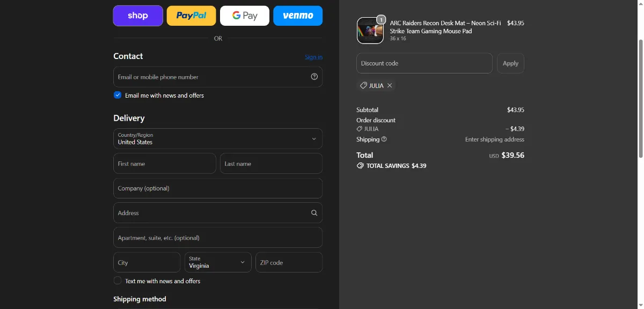Focus the Last name field
The image size is (644, 309).
tap(272, 164)
